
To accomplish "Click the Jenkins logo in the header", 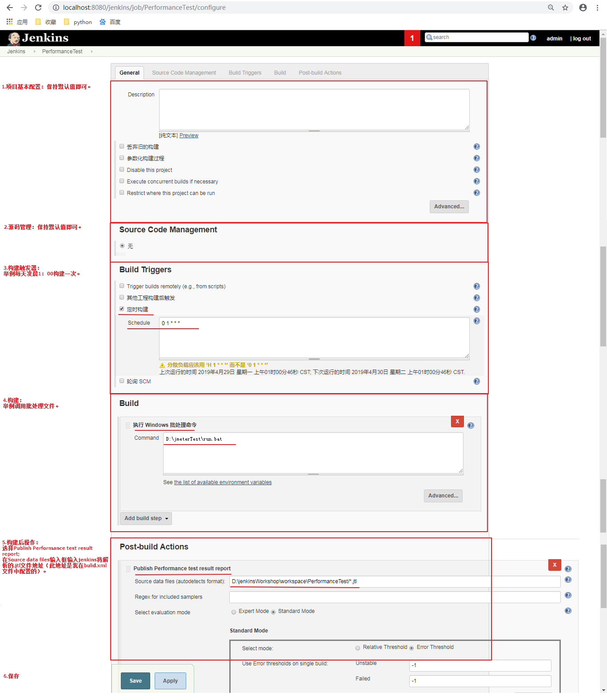I will click(x=38, y=38).
